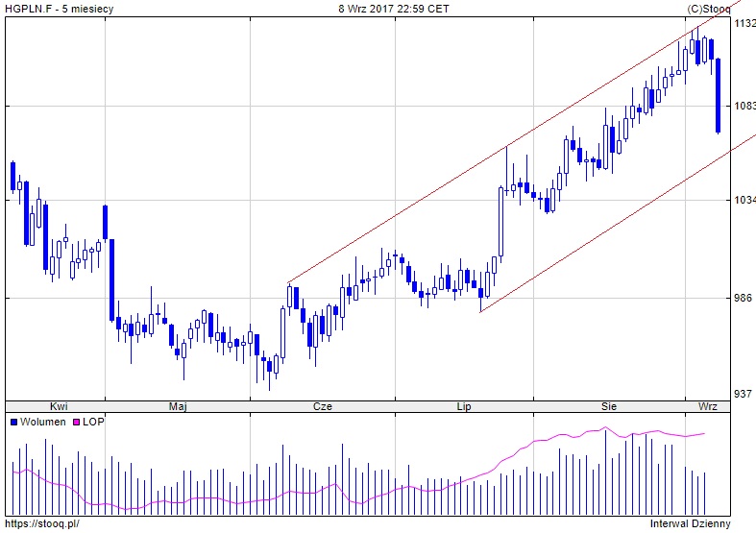Screen dimensions: 756x533
Task: Select the Sie month label
Action: pyautogui.click(x=609, y=406)
